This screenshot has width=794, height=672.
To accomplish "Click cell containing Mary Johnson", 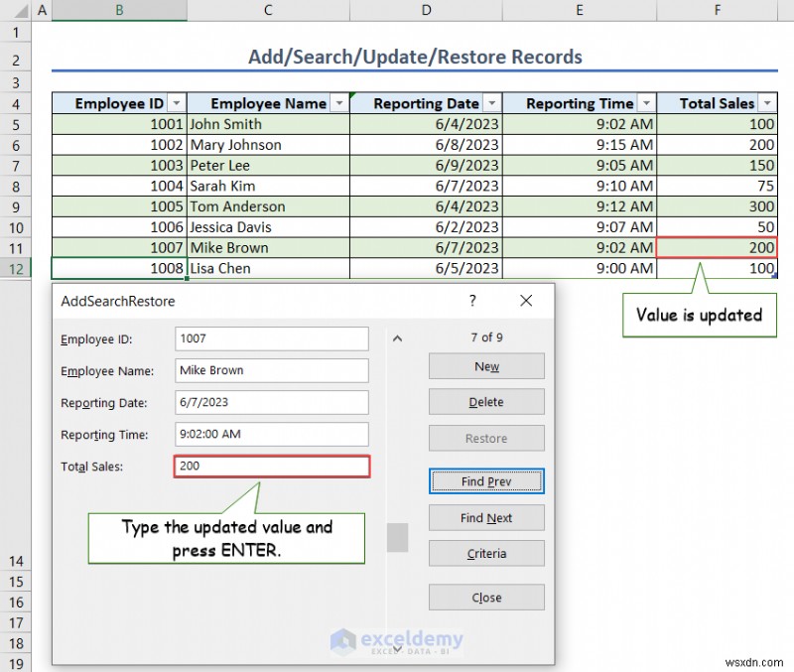I will click(268, 145).
